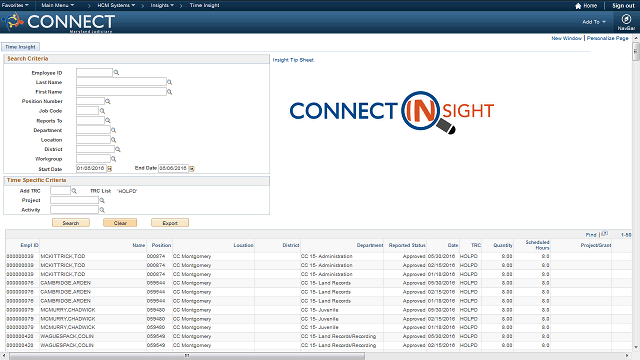
Task: Expand the Insights breadcrumb menu
Action: [x=162, y=5]
